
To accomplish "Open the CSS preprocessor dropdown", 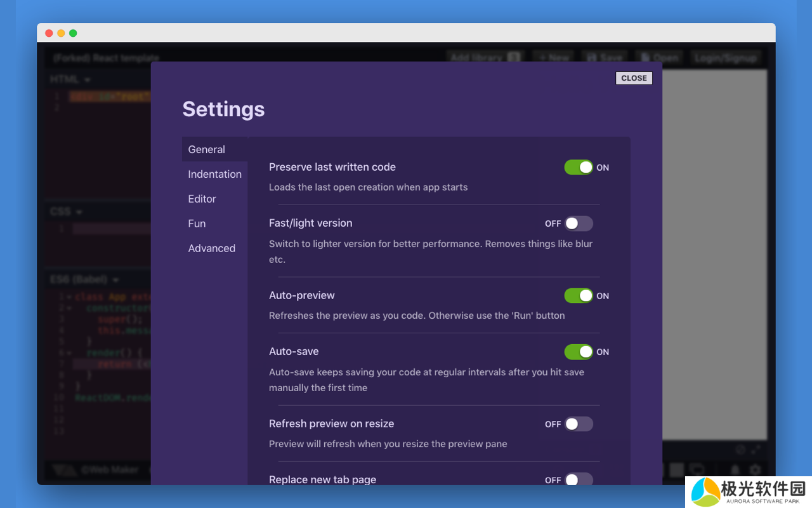I will (x=66, y=211).
